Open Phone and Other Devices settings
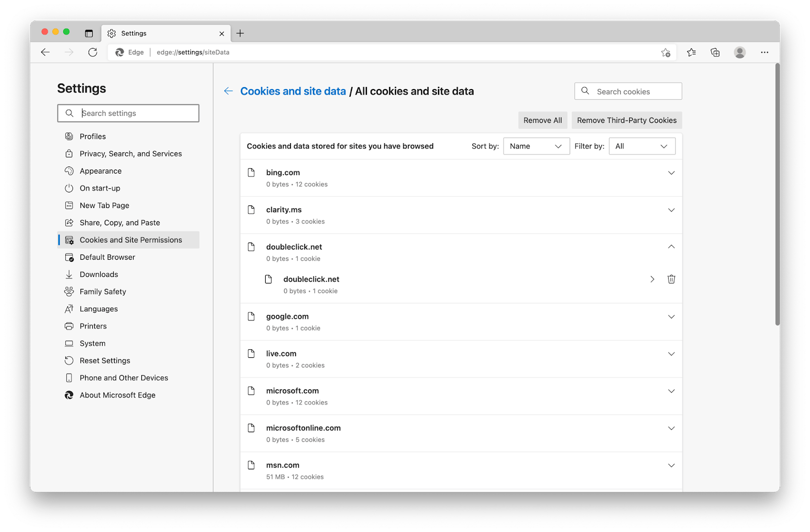810x532 pixels. pyautogui.click(x=129, y=378)
